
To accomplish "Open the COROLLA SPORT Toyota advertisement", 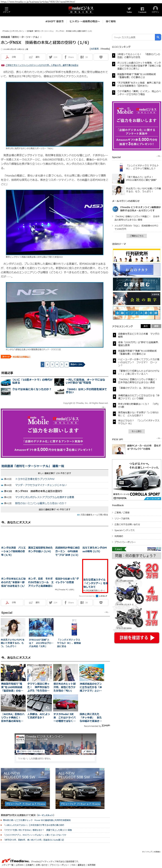I will point(136,480).
